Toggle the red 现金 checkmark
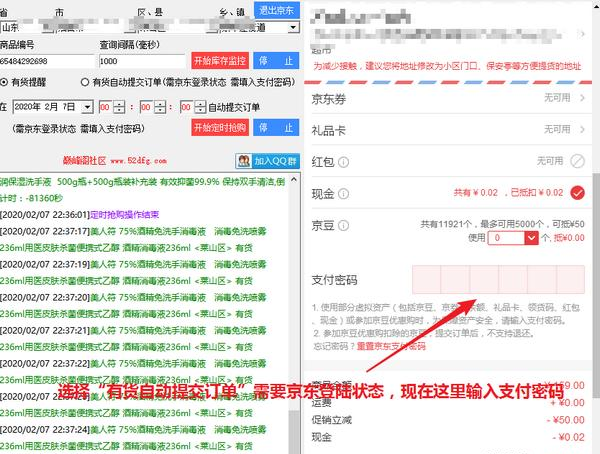The image size is (600, 454). 577,193
